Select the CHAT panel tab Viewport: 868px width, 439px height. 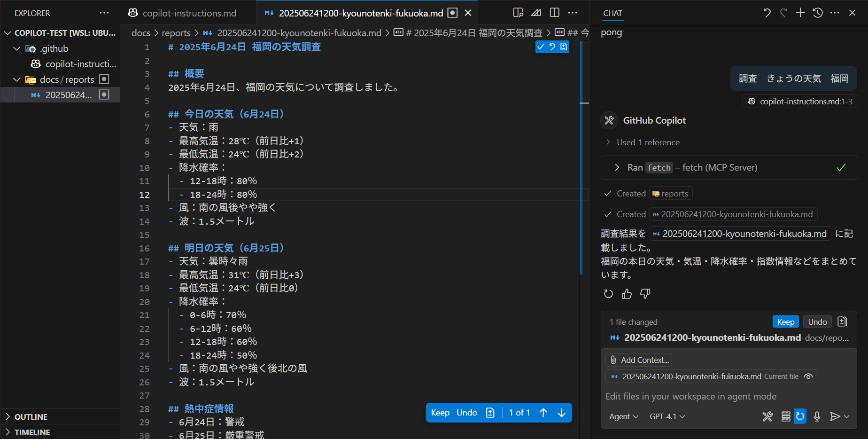click(x=612, y=13)
